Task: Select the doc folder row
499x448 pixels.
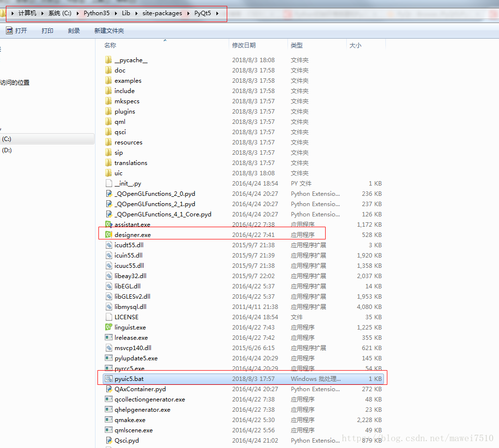Action: (x=243, y=71)
